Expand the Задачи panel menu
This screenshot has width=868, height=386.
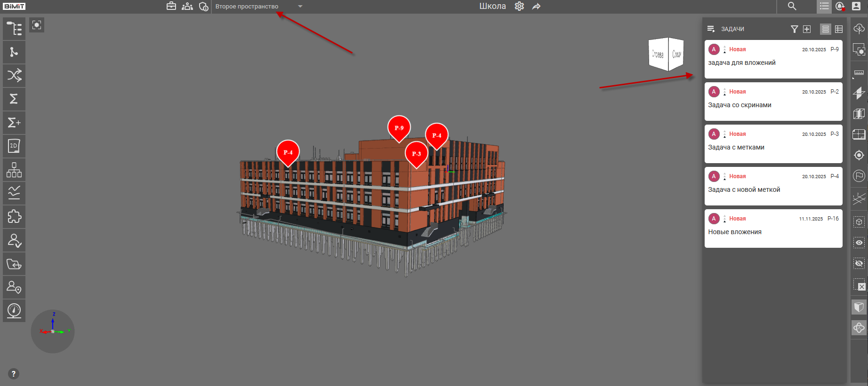tap(711, 29)
